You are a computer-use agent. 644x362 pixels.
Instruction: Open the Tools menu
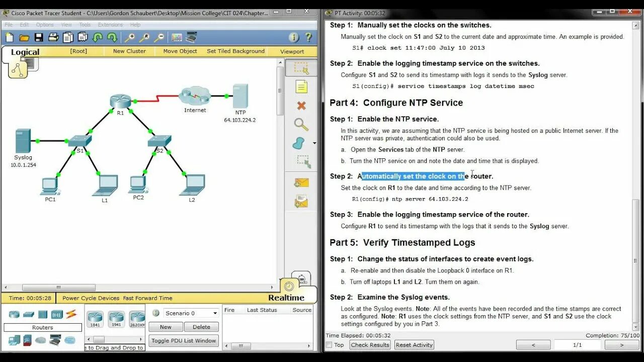pos(85,25)
